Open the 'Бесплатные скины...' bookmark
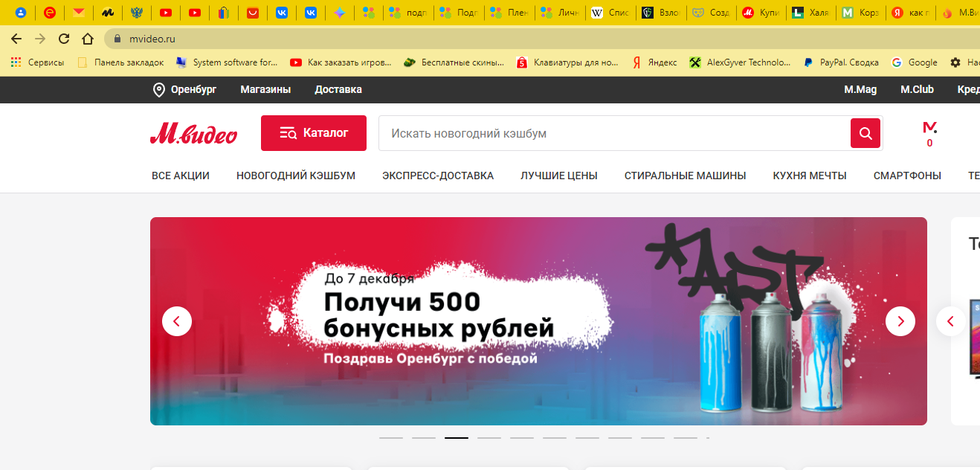The height and width of the screenshot is (470, 980). click(454, 62)
